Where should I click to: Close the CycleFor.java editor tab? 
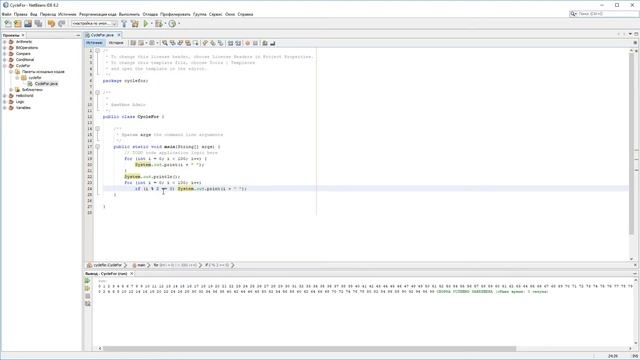[x=119, y=35]
